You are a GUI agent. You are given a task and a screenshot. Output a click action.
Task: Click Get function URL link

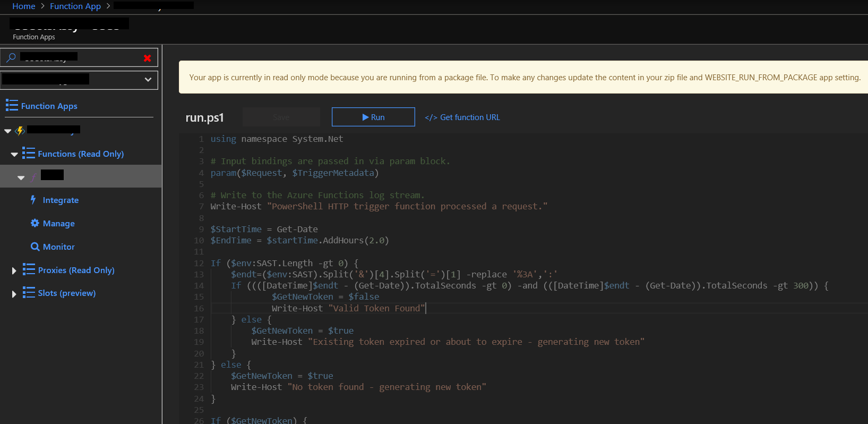(x=462, y=117)
